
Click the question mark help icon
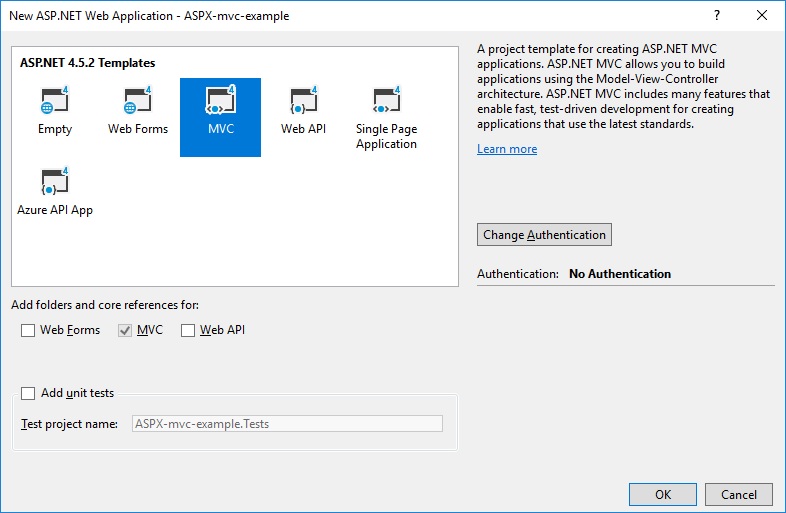[717, 17]
